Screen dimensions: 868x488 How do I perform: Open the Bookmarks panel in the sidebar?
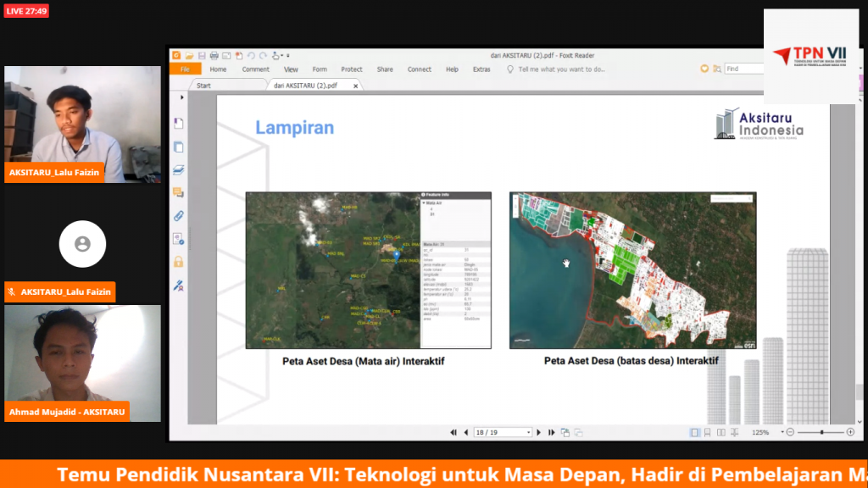tap(178, 123)
